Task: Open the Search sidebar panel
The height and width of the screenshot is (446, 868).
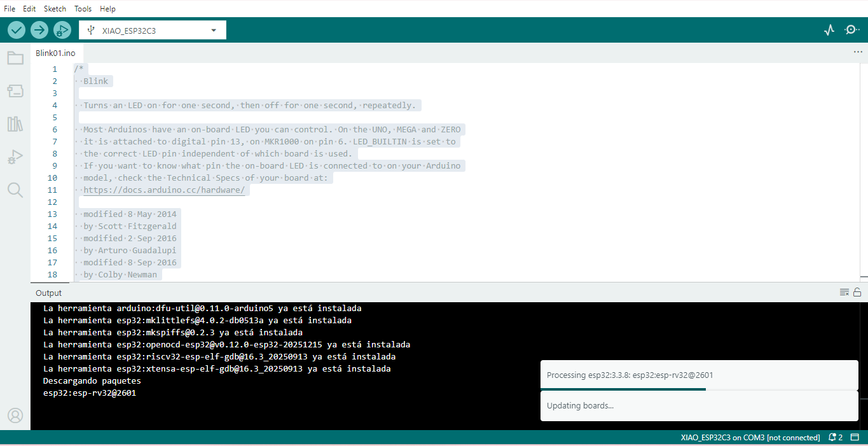Action: click(15, 190)
